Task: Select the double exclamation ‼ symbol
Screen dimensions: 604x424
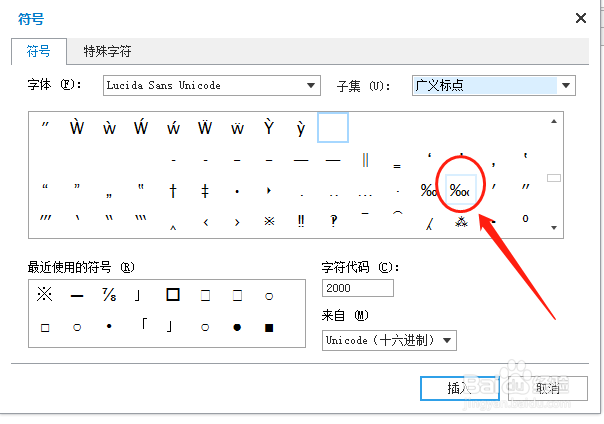Action: pyautogui.click(x=301, y=221)
